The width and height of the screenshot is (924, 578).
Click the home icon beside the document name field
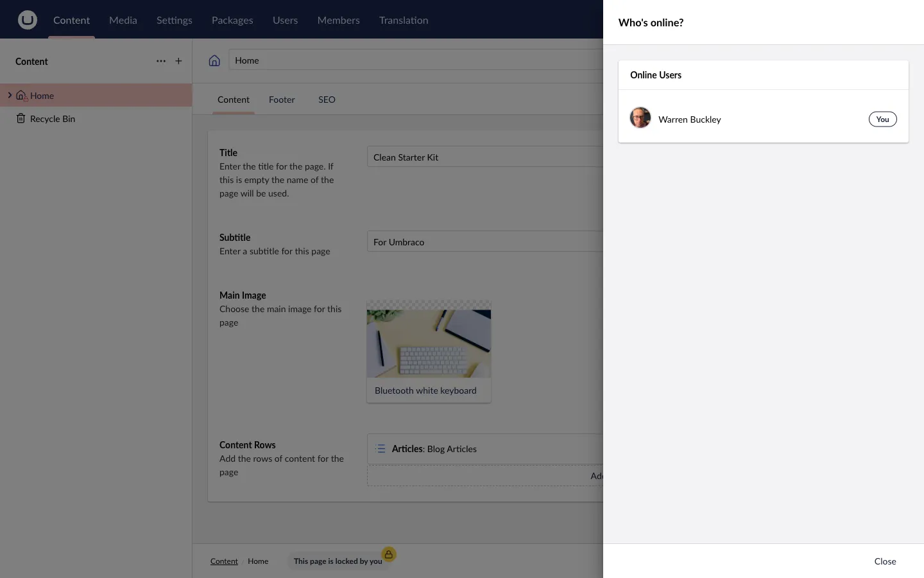[214, 60]
